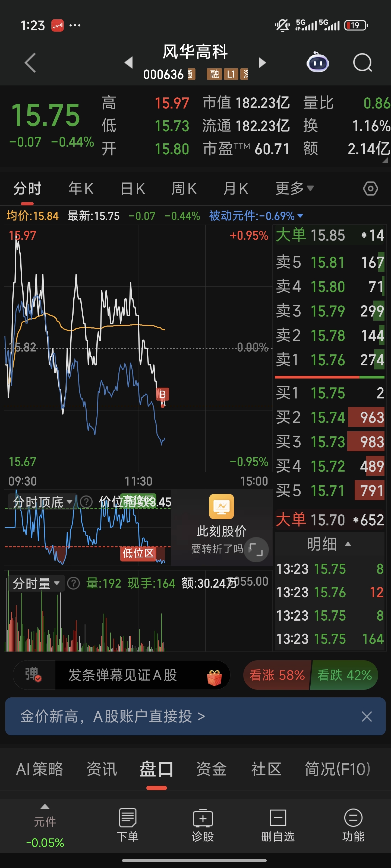Image resolution: width=391 pixels, height=868 pixels.
Task: Select the 分时 chart tab
Action: [x=27, y=188]
